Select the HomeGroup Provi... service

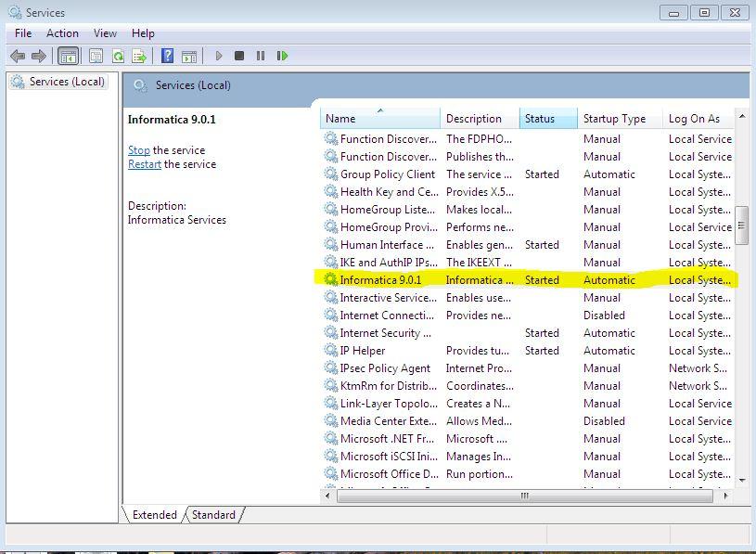389,226
